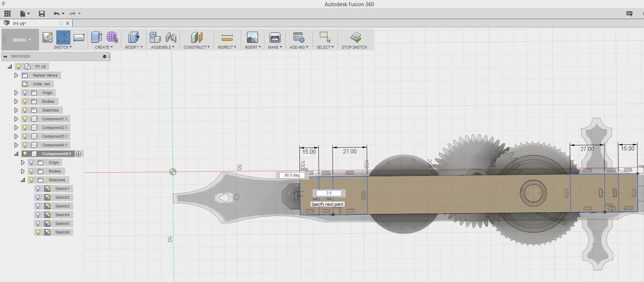The width and height of the screenshot is (644, 282).
Task: Click the Create Form purple icon
Action: (x=112, y=37)
